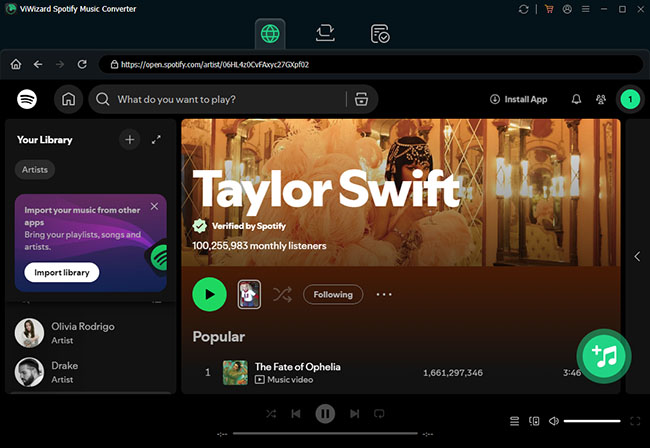Click the green add music convert button
Viewport: 650px width, 448px height.
[604, 356]
